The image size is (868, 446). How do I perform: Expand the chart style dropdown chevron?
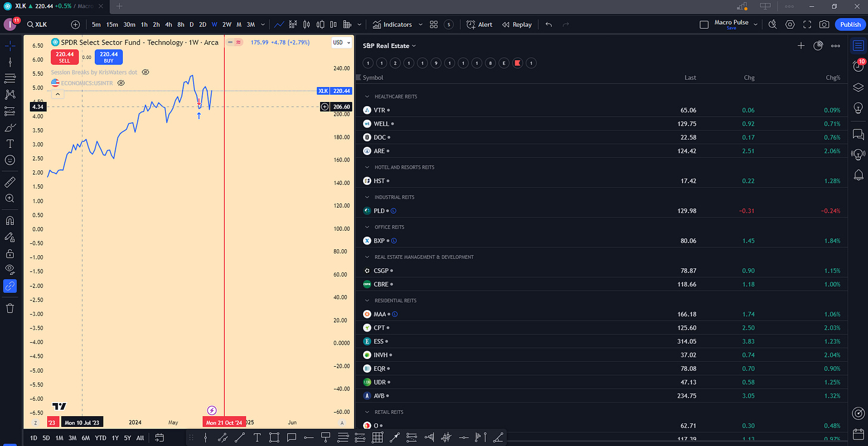pyautogui.click(x=360, y=24)
